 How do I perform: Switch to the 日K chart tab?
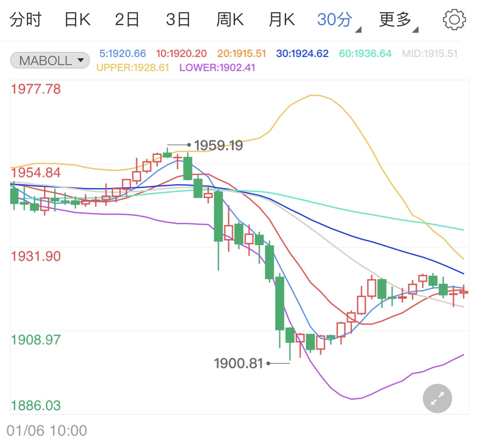[x=77, y=19]
